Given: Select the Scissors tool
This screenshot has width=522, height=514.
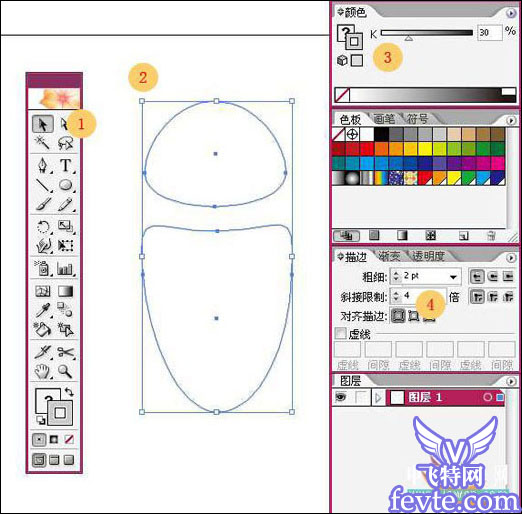Looking at the screenshot, I should coord(65,352).
